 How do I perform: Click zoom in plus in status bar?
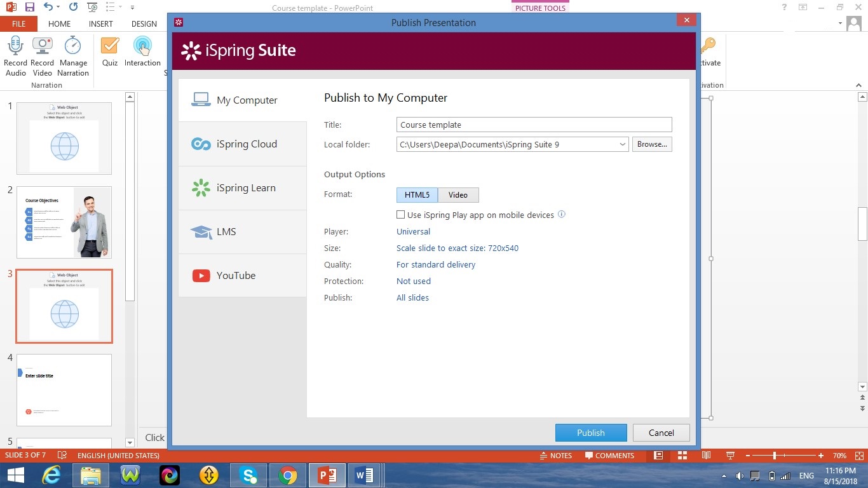(821, 456)
